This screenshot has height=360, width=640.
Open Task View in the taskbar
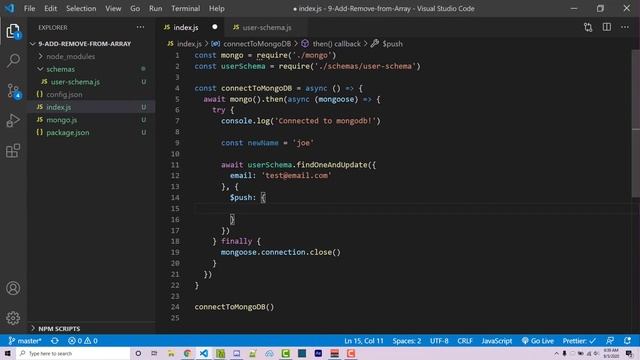pos(154,353)
